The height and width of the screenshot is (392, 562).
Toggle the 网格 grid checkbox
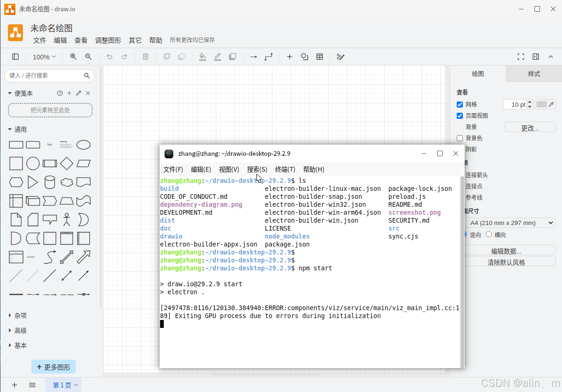pos(460,104)
